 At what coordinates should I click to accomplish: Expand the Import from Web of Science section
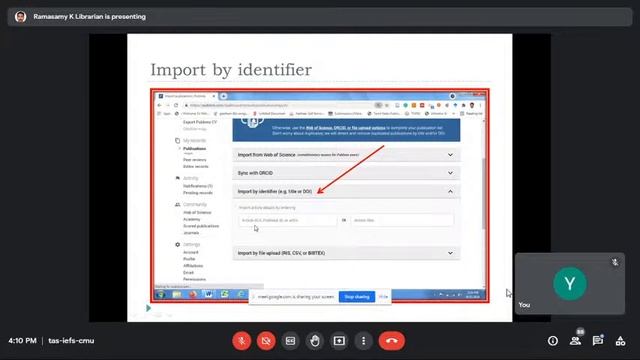pos(346,155)
